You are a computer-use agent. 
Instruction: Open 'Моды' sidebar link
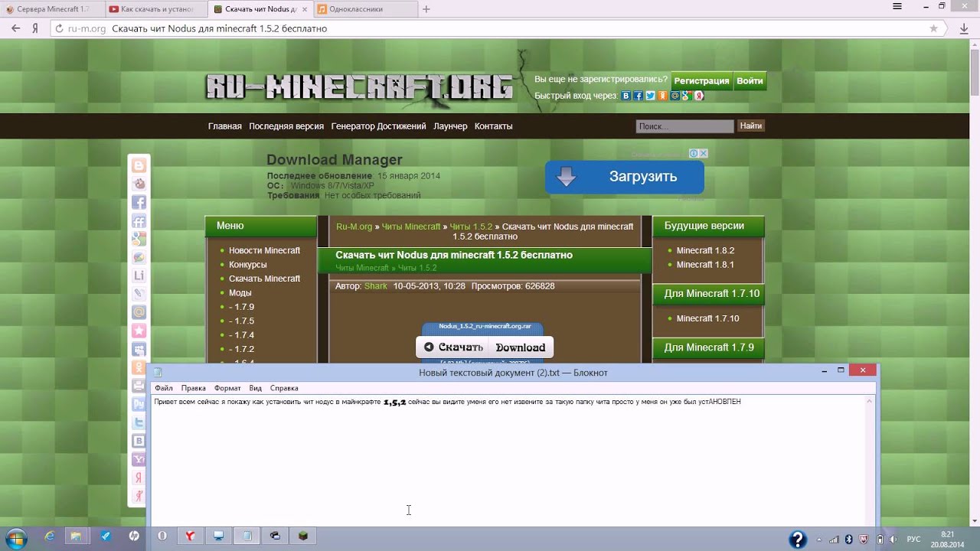[x=240, y=292]
